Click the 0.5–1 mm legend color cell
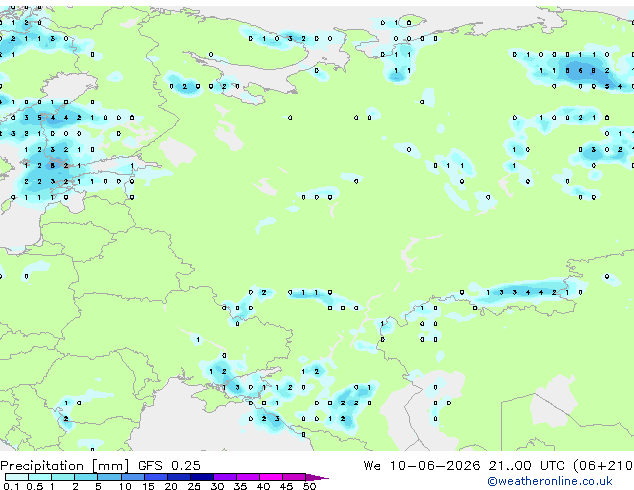Image resolution: width=634 pixels, height=490 pixels. (40, 477)
